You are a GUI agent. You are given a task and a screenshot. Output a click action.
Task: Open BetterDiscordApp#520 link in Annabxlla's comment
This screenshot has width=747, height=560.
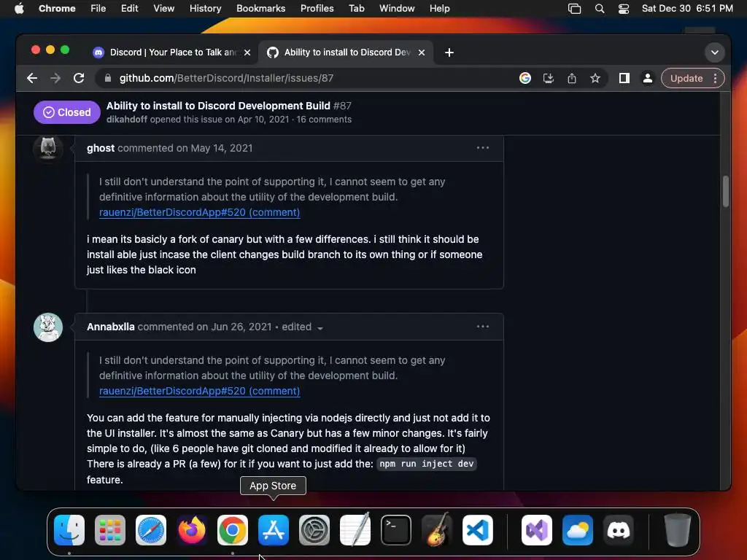coord(200,391)
